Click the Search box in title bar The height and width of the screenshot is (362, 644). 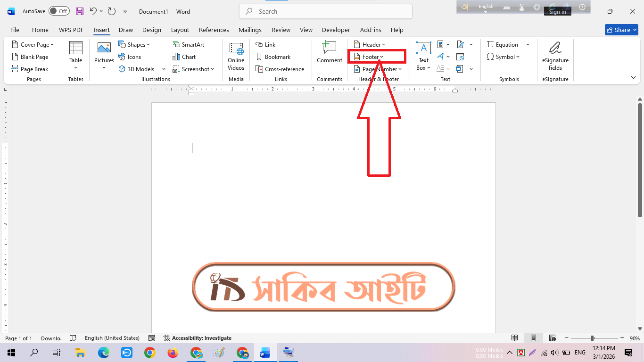(x=325, y=11)
